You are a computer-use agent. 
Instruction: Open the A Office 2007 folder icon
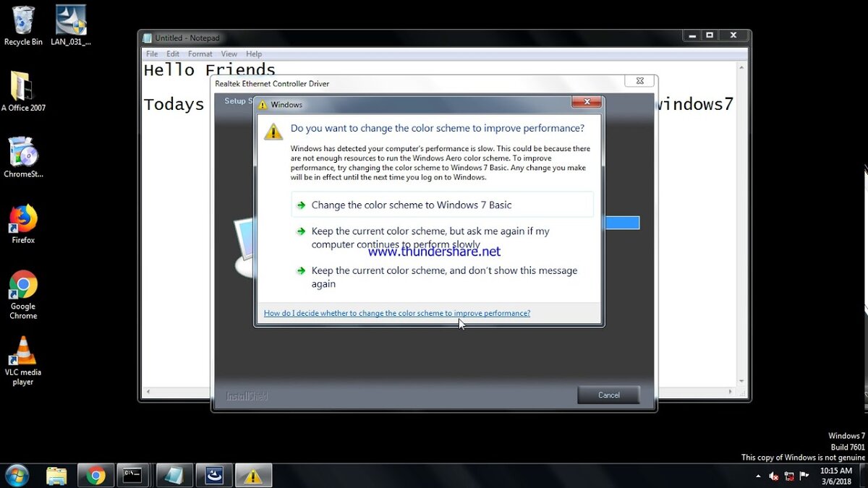23,91
